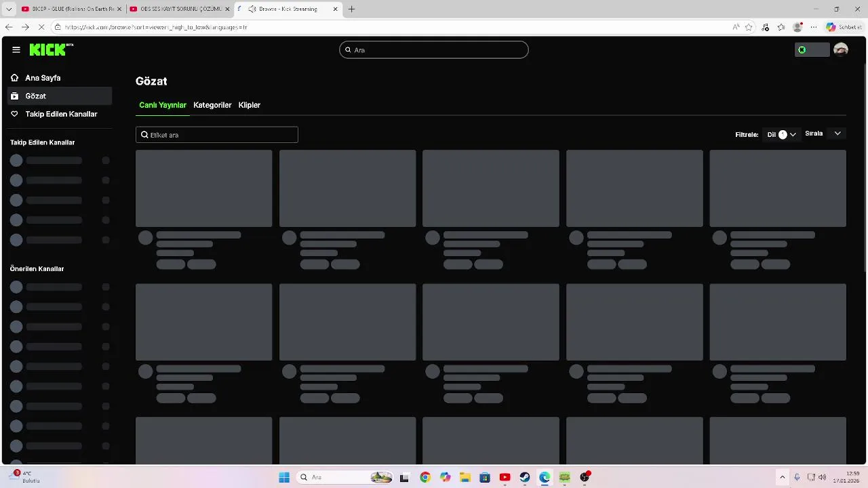Viewport: 868px width, 488px height.
Task: Click the heart icon beside Takip Edilen Kanallar
Action: pos(14,114)
